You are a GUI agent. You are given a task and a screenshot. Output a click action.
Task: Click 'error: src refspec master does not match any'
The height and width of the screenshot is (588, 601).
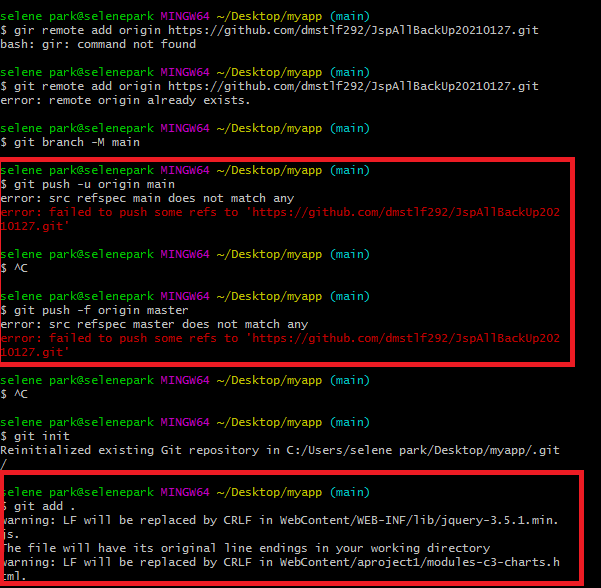click(154, 324)
